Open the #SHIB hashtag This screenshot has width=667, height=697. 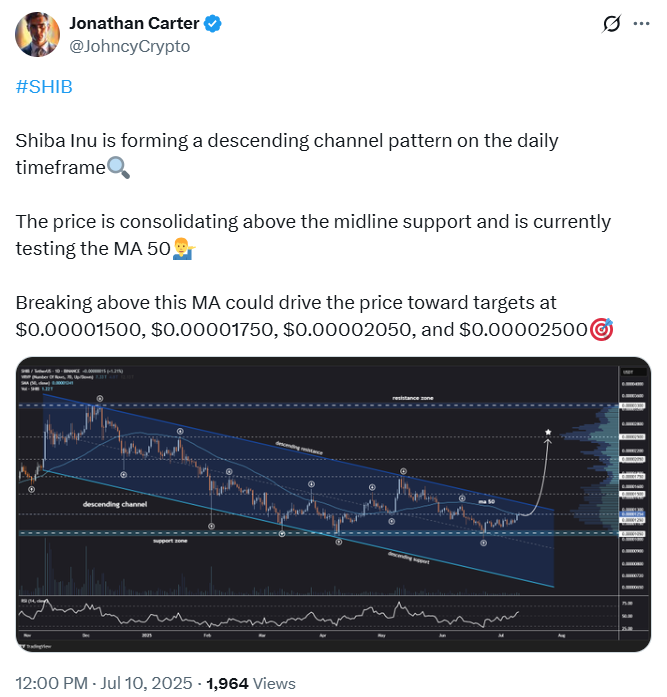[44, 87]
